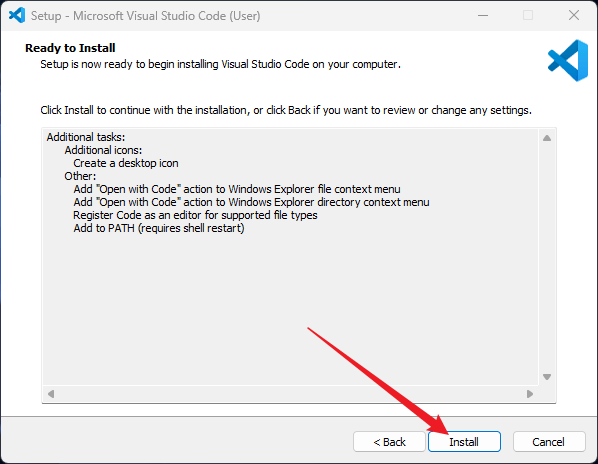The height and width of the screenshot is (464, 598).
Task: Click the vertical scrollbar track in summary
Action: (547, 257)
